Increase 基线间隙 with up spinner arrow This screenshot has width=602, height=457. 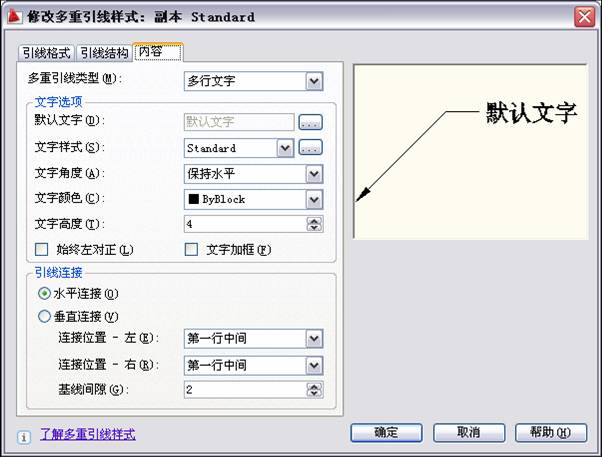point(314,386)
